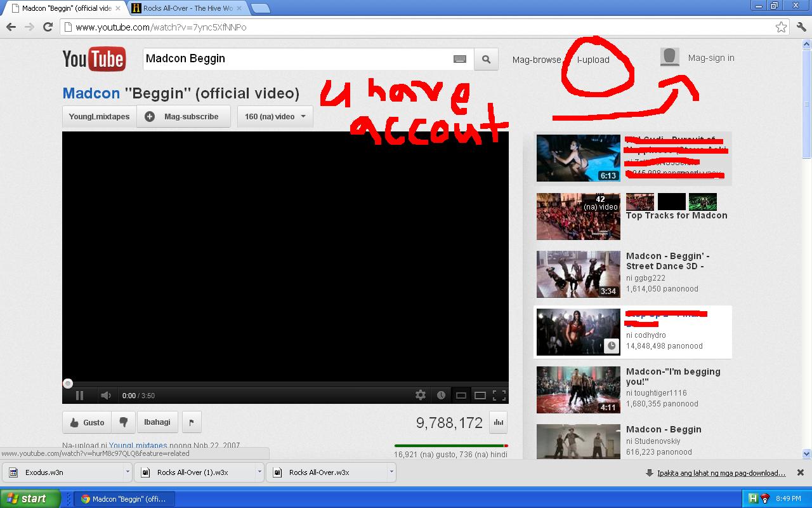Close the Rocks All-Over Hive Workshop tab
The width and height of the screenshot is (812, 508).
click(240, 8)
